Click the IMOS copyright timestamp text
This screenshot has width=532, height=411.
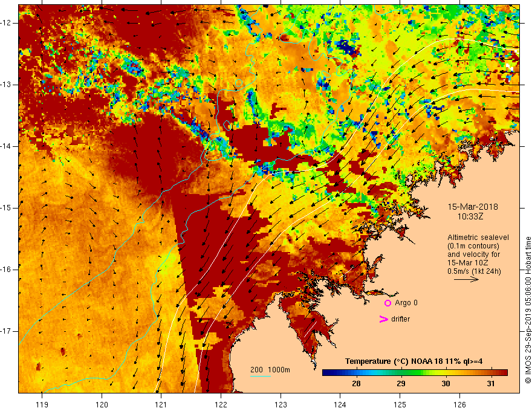528,310
